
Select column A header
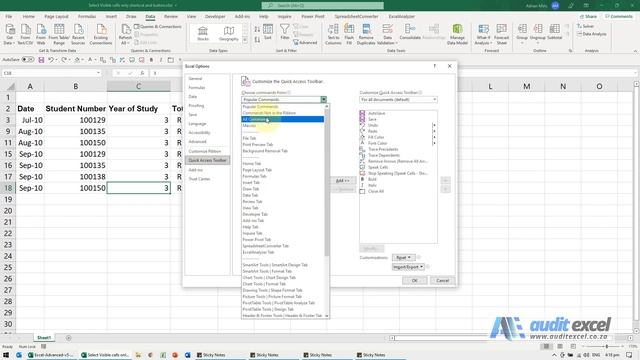point(30,87)
